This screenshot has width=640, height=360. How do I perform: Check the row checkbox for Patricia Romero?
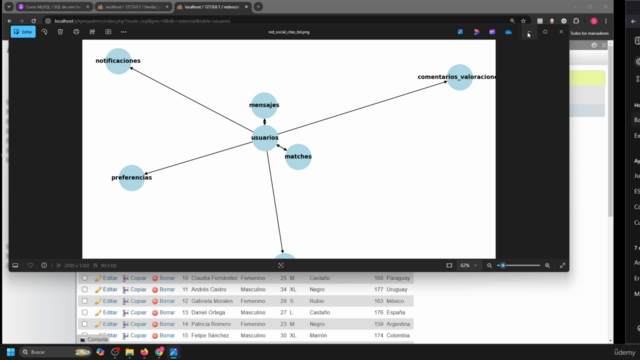pyautogui.click(x=84, y=324)
